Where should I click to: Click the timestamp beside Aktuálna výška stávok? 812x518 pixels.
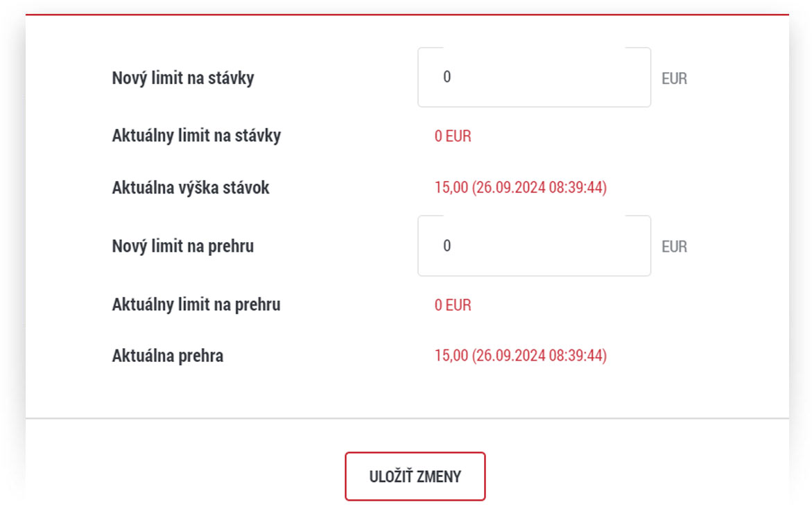coord(539,187)
